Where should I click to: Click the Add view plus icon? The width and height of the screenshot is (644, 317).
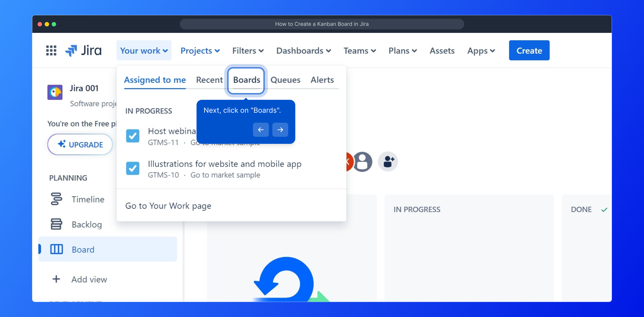pos(56,279)
